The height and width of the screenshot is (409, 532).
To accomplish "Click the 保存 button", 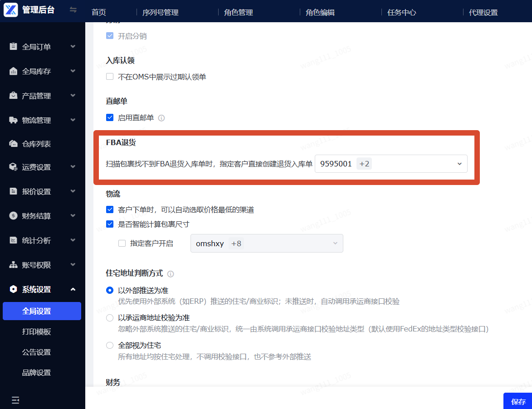I will pyautogui.click(x=518, y=401).
